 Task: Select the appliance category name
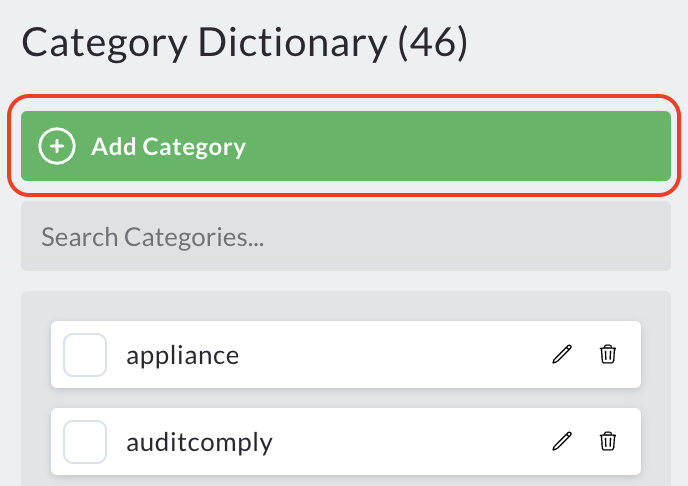click(183, 356)
